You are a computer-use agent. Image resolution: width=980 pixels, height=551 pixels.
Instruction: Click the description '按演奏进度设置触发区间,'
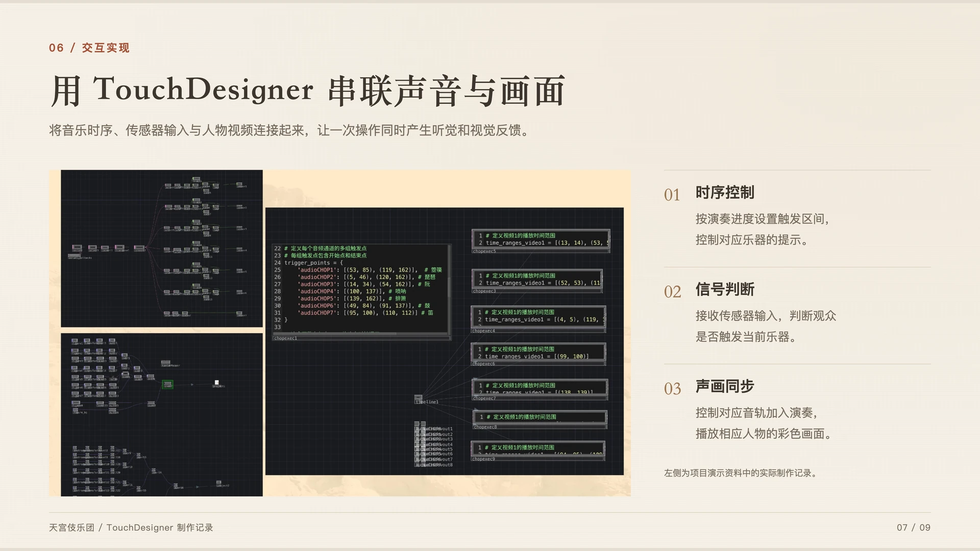[x=762, y=219]
